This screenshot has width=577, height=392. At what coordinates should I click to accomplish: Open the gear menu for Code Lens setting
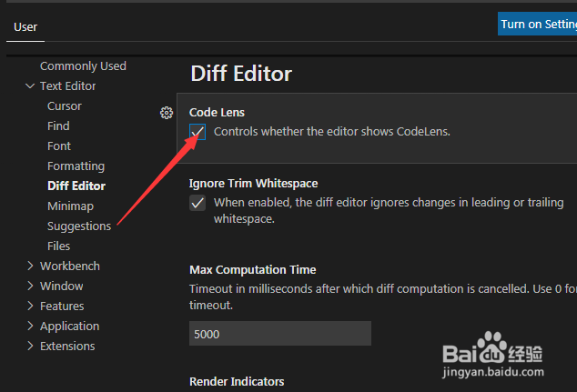click(167, 113)
